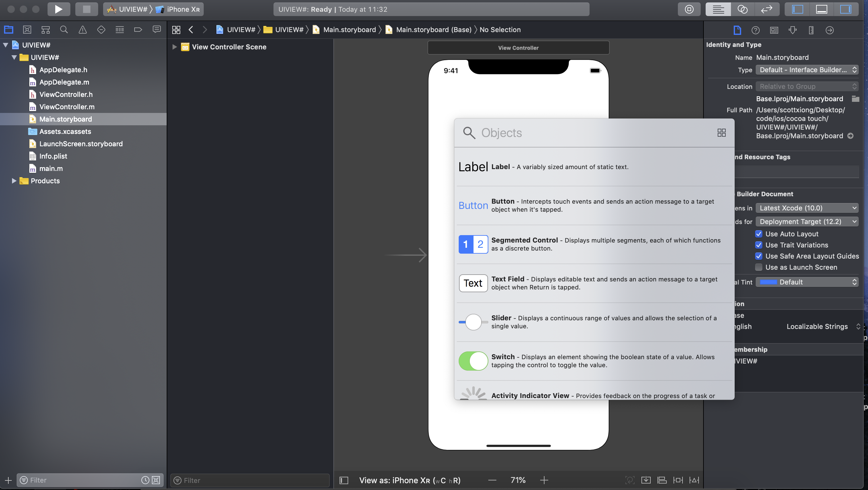Open related items grid menu in jump bar
The width and height of the screenshot is (868, 490).
[x=176, y=30]
